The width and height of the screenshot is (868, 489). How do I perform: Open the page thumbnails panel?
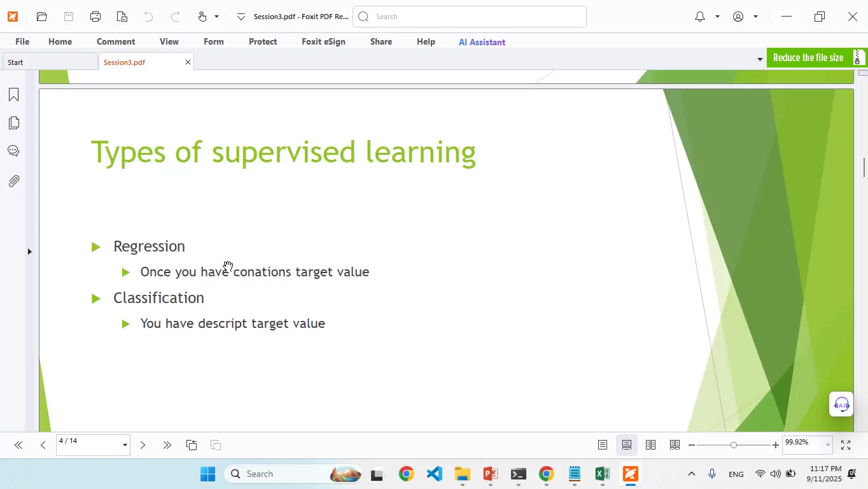(x=14, y=122)
